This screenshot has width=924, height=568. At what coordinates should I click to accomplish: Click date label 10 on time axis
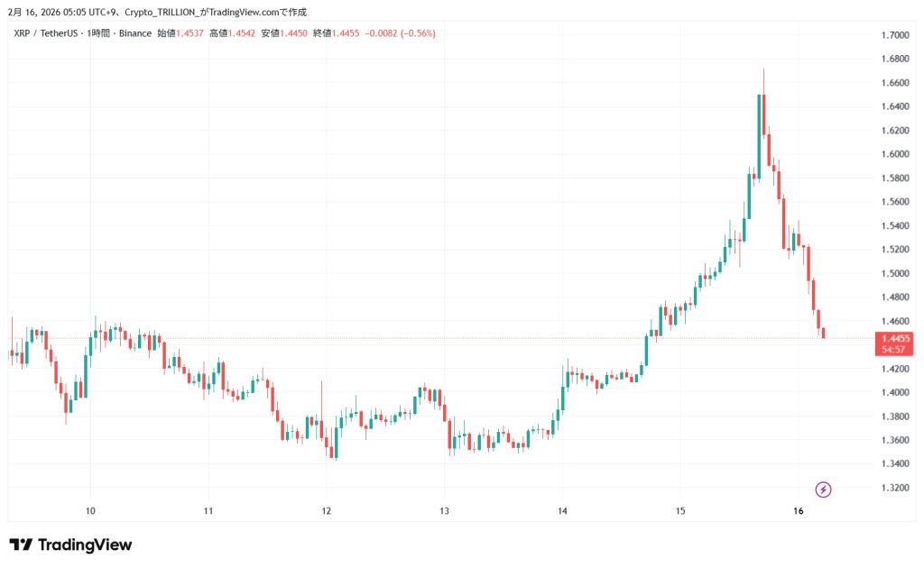click(x=90, y=511)
